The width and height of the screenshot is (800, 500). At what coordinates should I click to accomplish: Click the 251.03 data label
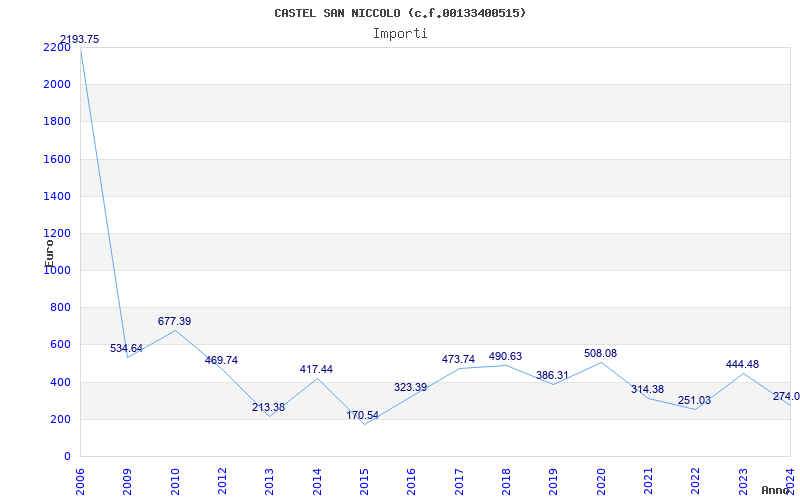point(694,401)
